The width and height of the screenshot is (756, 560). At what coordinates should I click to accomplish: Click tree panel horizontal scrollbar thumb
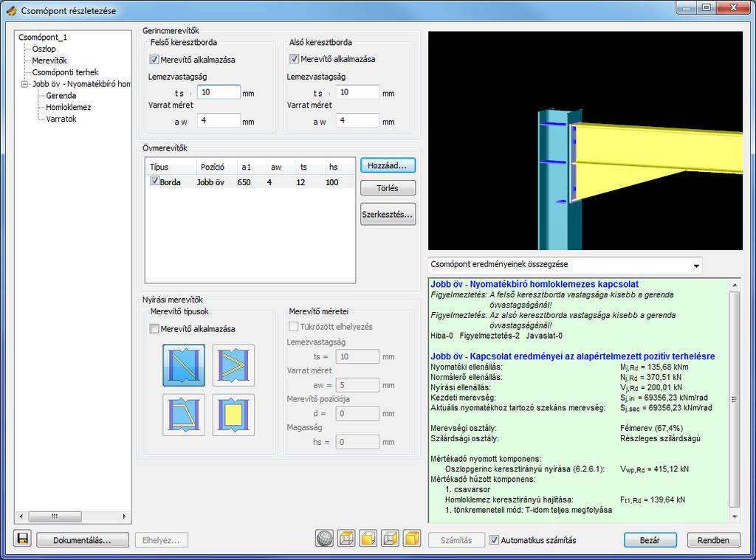55,516
